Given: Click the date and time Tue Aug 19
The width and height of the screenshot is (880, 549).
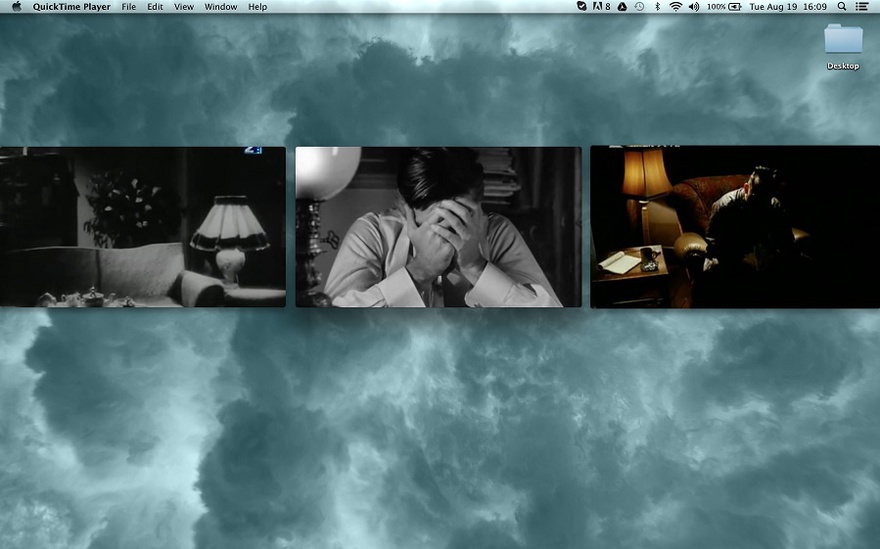Looking at the screenshot, I should point(788,7).
